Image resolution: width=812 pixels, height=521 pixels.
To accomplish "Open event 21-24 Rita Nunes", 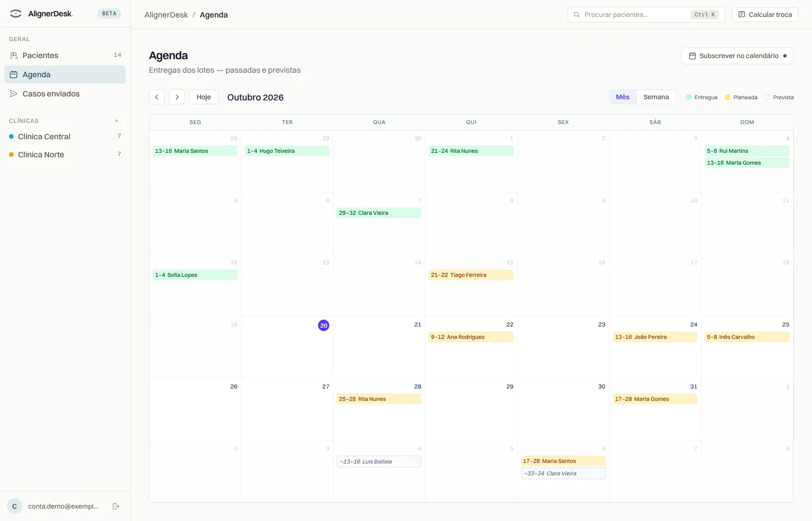I will (471, 151).
